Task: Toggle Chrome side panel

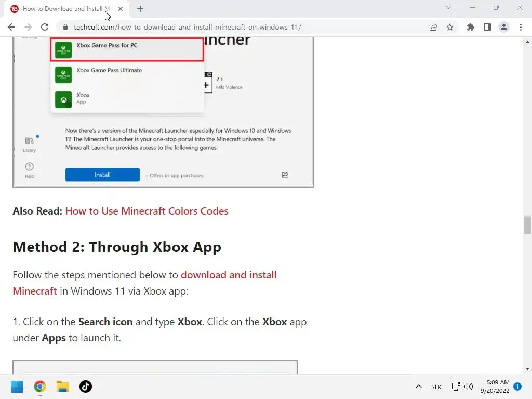Action: pyautogui.click(x=487, y=27)
